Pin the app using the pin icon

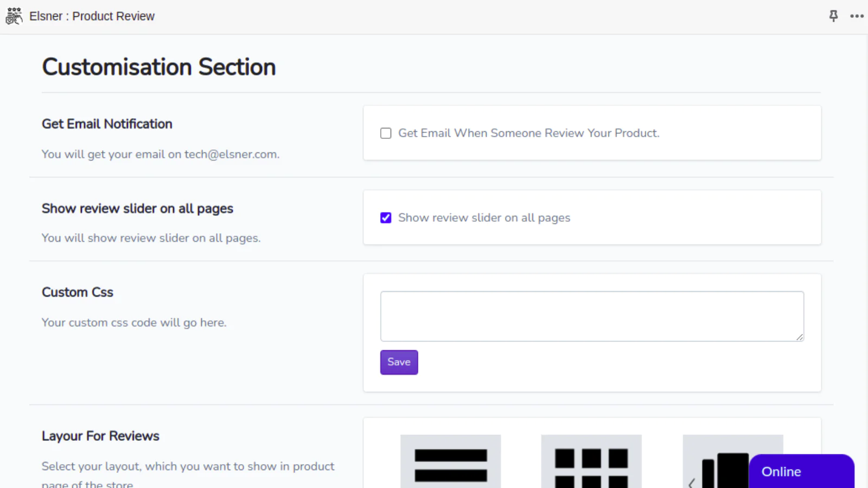833,16
